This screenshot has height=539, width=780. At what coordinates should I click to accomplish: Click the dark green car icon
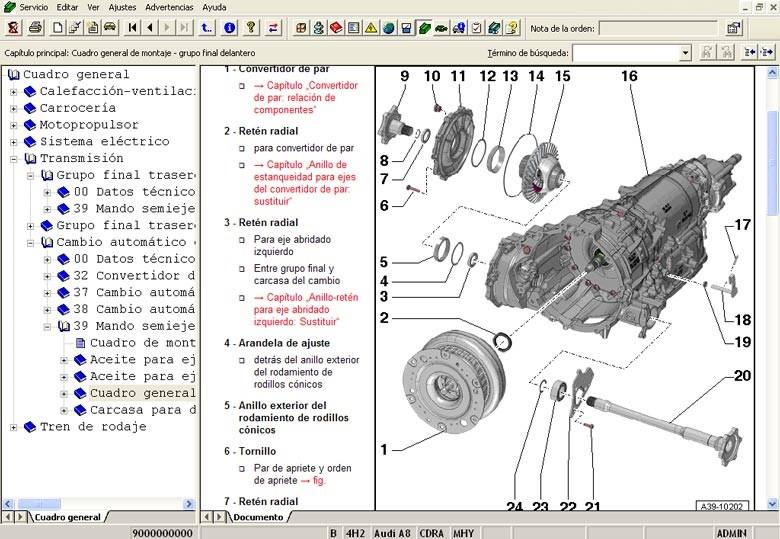(x=441, y=27)
